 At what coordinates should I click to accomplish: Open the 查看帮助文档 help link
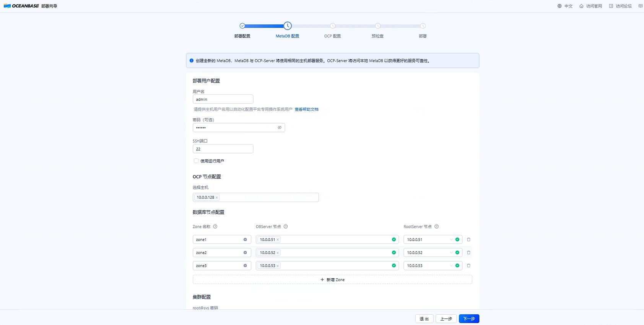coord(306,109)
